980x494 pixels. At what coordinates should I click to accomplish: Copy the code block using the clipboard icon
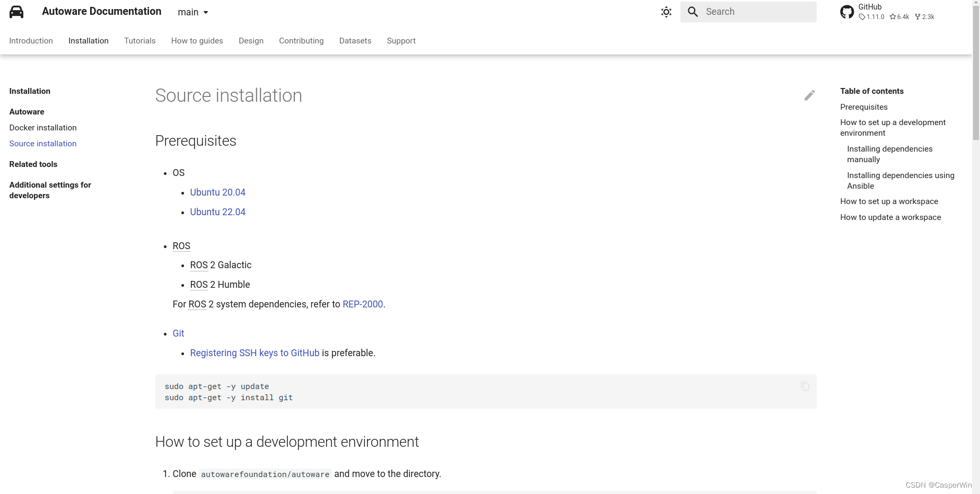[805, 386]
